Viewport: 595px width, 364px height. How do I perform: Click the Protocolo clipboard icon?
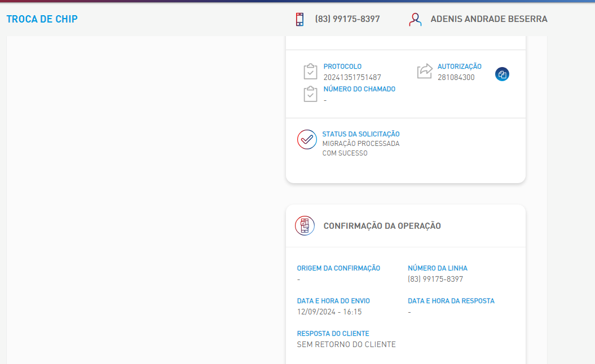[310, 72]
